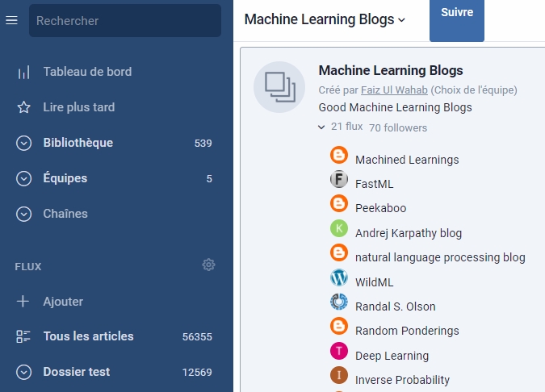Collapse the 21 flux list chevron
Screen dimensions: 545x392
(321, 127)
